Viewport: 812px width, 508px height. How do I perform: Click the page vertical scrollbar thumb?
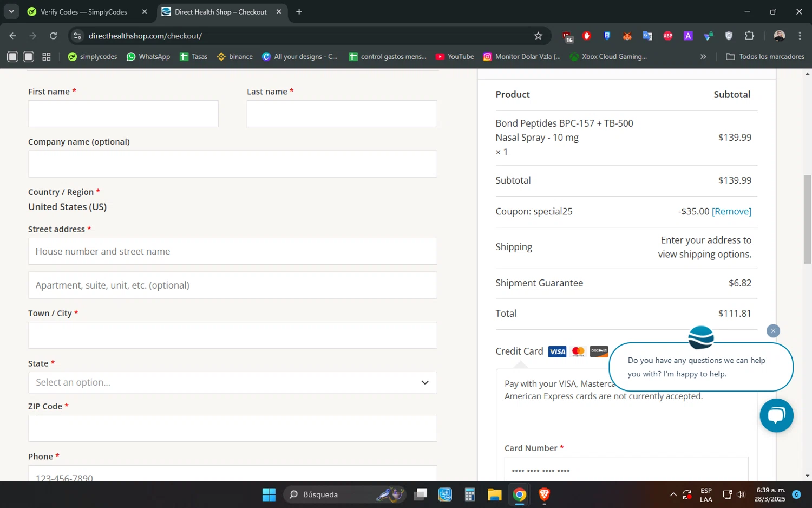(807, 219)
